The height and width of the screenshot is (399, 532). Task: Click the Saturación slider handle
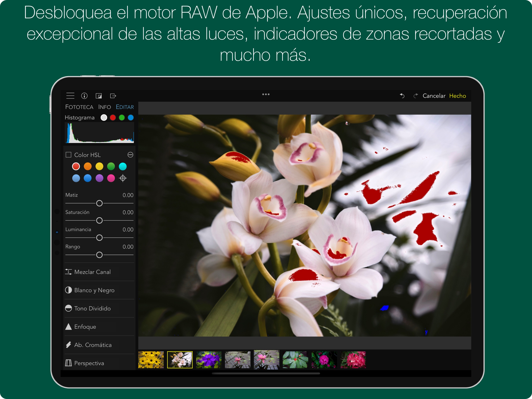tap(99, 220)
